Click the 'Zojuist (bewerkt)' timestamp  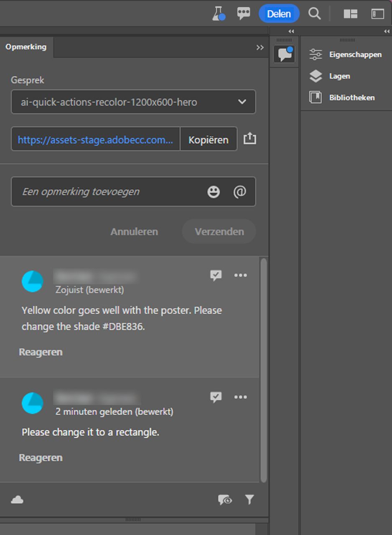tap(89, 290)
